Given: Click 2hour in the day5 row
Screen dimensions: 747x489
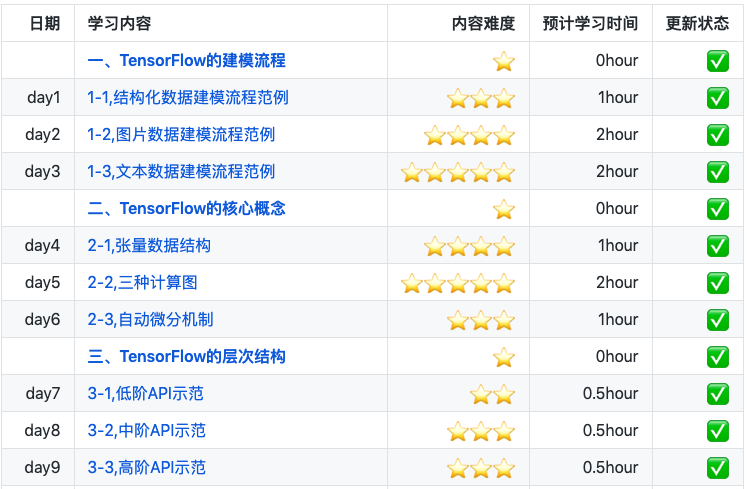Looking at the screenshot, I should (617, 283).
